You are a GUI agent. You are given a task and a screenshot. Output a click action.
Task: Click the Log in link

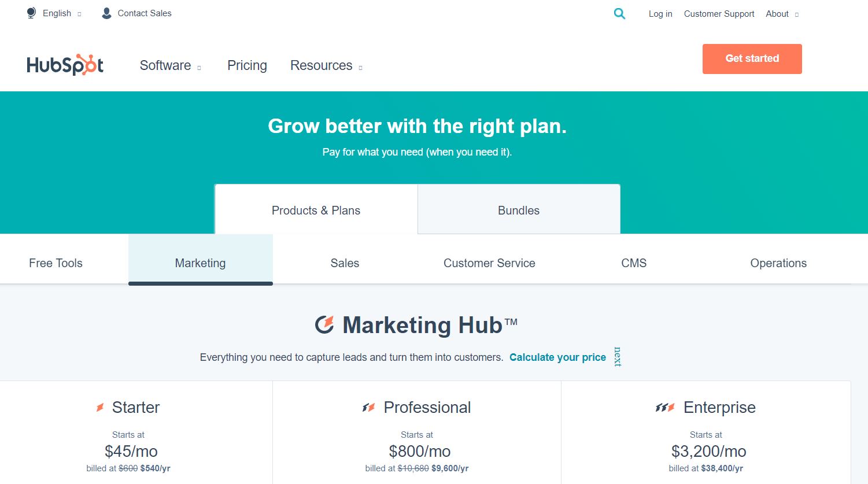[x=660, y=14]
